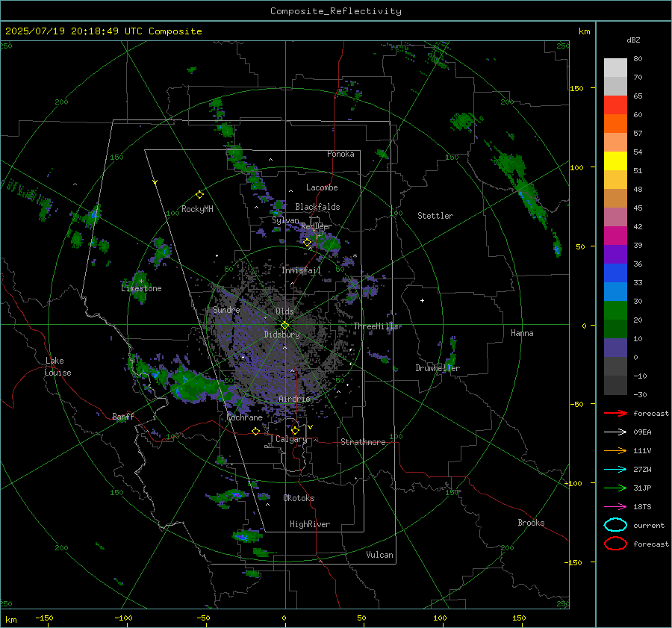
Task: Click the Limestone map label
Action: [x=141, y=288]
